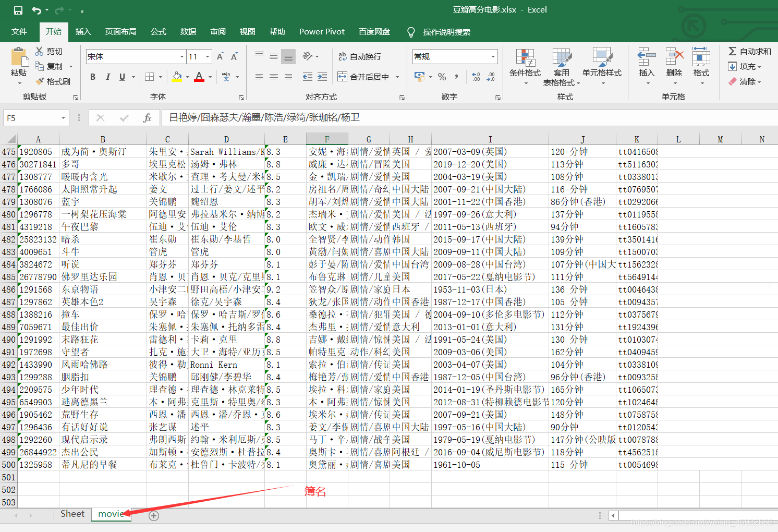Click the Clear (清除) button
Image resolution: width=778 pixels, height=532 pixels.
point(745,81)
